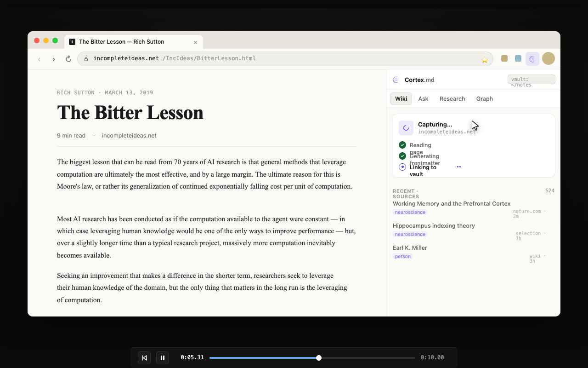The image size is (588, 368).
Task: Open the profile avatar circle
Action: pyautogui.click(x=548, y=58)
